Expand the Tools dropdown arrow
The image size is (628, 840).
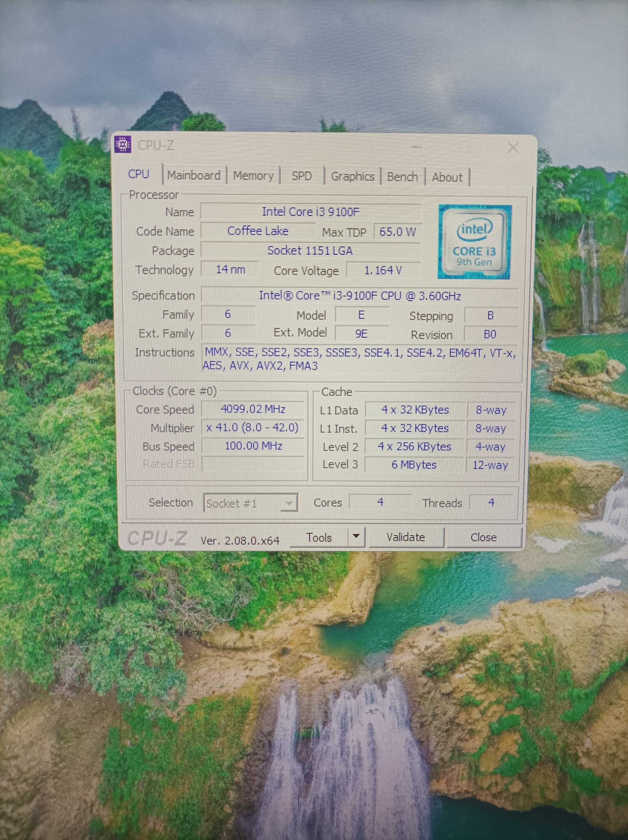[356, 537]
